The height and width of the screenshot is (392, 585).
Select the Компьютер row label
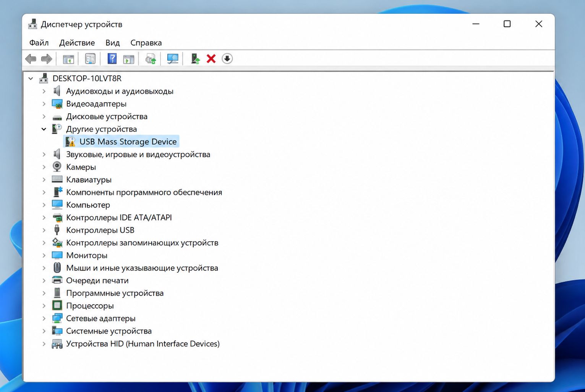88,205
